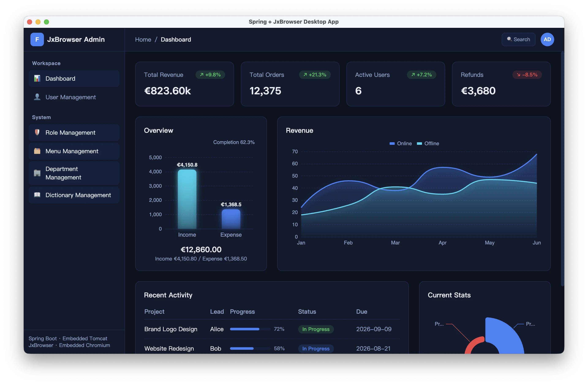Click the €12,860.00 overview total
588x385 pixels.
click(201, 249)
